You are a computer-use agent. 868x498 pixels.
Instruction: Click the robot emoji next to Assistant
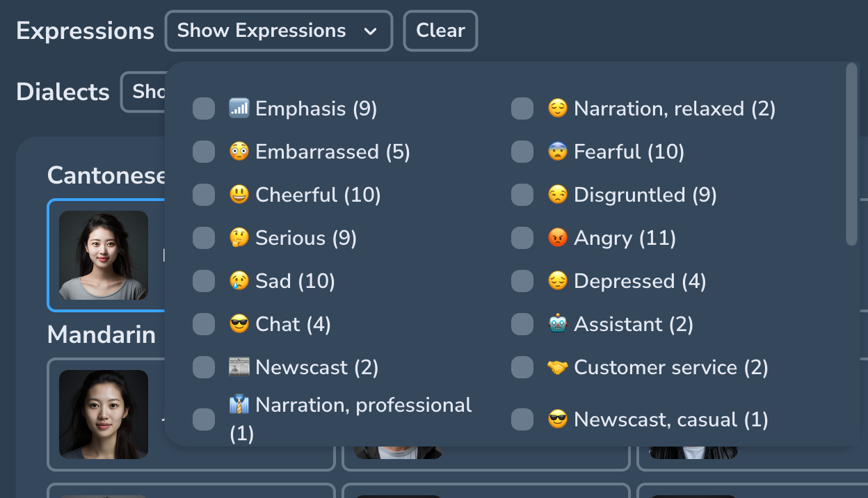(x=557, y=324)
